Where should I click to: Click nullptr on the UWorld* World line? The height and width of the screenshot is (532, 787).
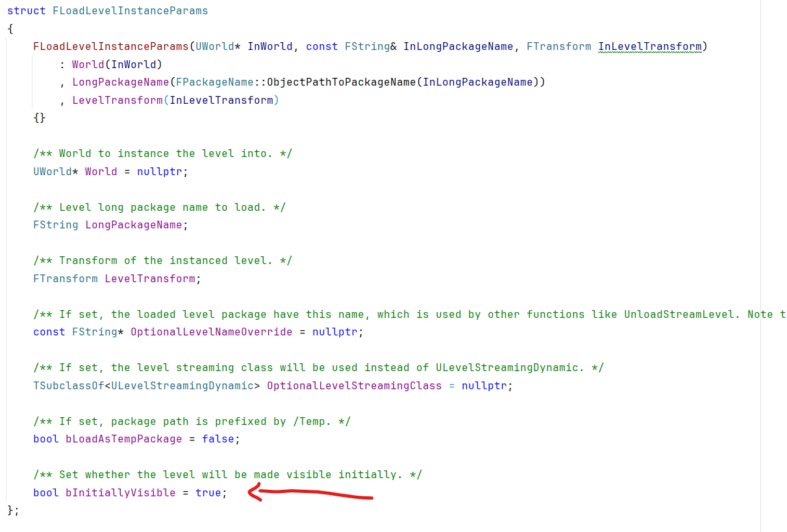160,171
